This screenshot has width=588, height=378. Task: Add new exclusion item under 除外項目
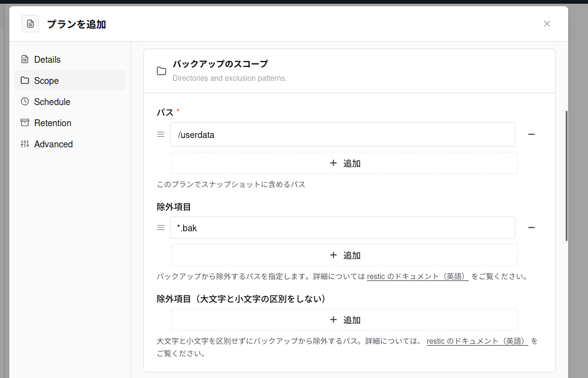coord(344,256)
